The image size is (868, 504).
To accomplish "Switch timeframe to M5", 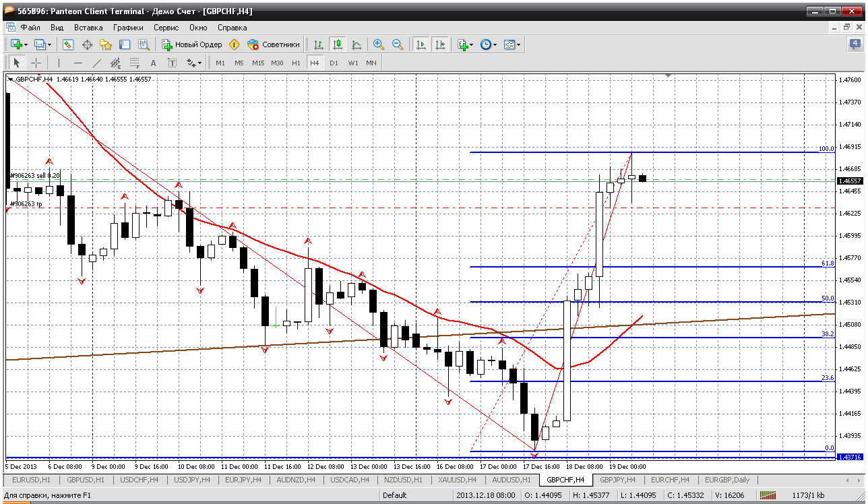I will pyautogui.click(x=239, y=63).
